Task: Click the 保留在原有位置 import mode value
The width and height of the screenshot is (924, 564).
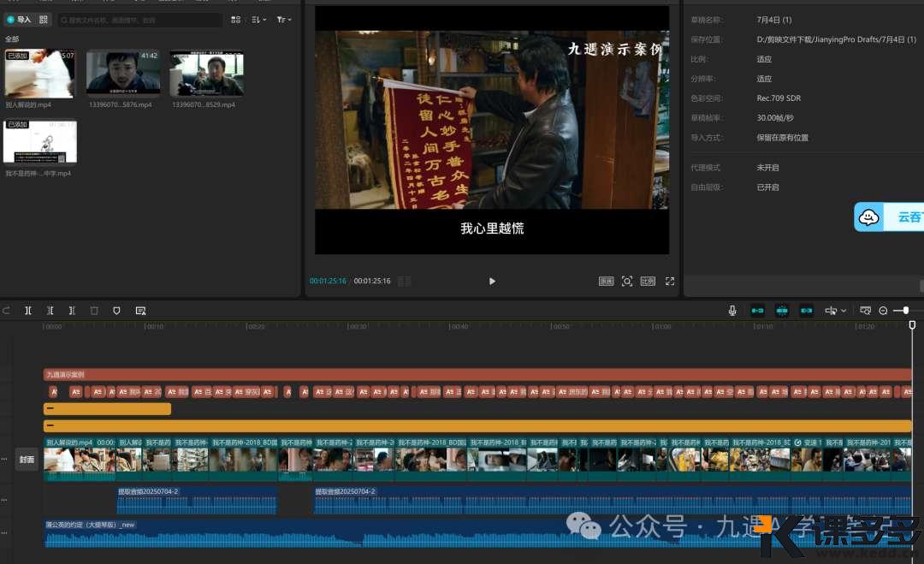Action: (783, 137)
